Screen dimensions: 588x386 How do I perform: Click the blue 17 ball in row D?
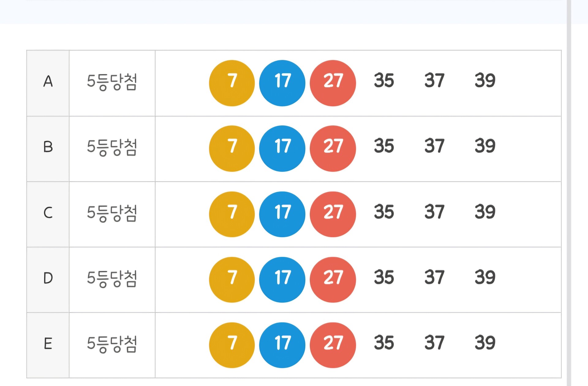pyautogui.click(x=282, y=280)
